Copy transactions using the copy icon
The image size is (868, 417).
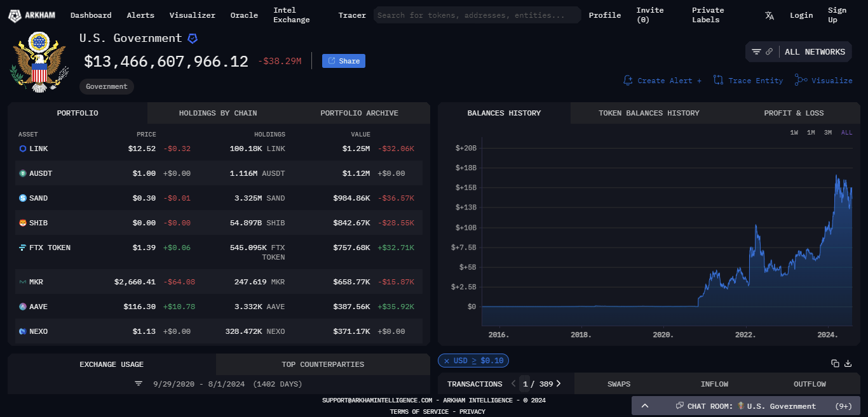pyautogui.click(x=835, y=363)
